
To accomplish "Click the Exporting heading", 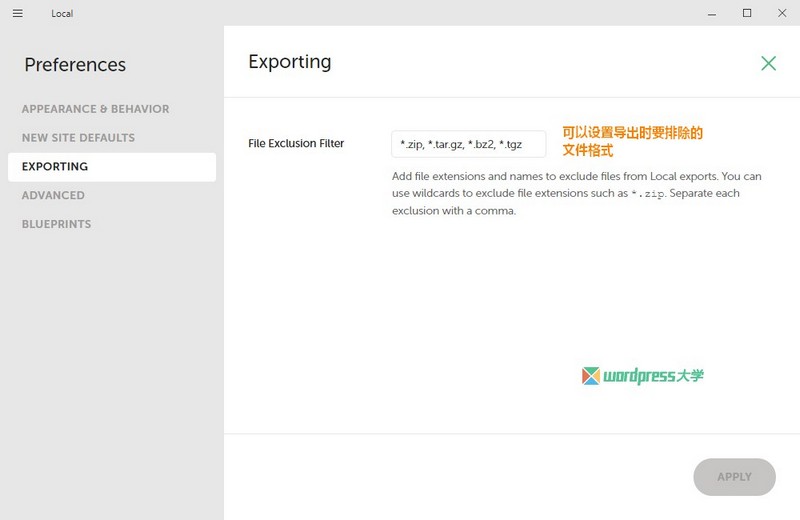I will tap(289, 62).
